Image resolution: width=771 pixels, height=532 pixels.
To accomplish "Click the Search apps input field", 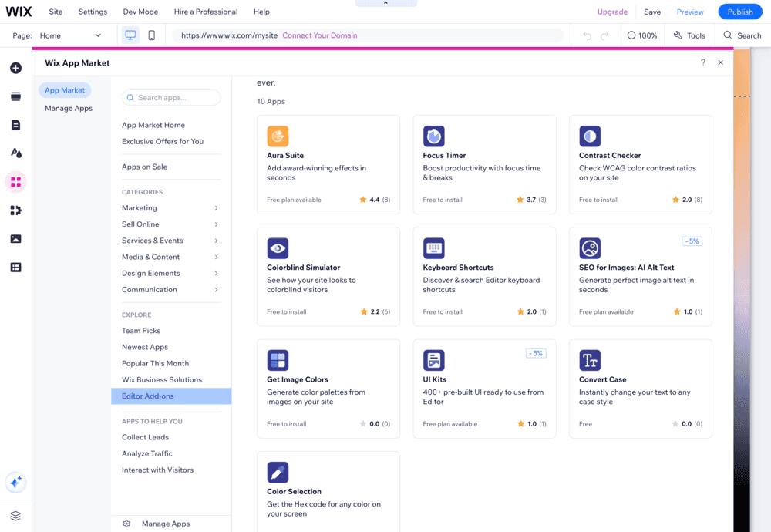I will (x=170, y=97).
